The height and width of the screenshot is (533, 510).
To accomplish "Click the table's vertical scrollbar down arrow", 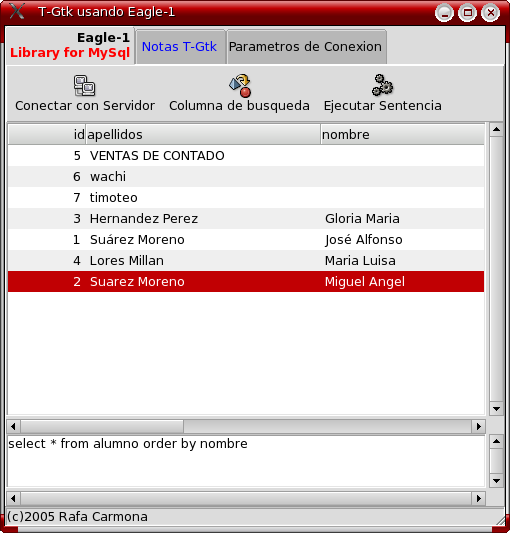I will [496, 409].
